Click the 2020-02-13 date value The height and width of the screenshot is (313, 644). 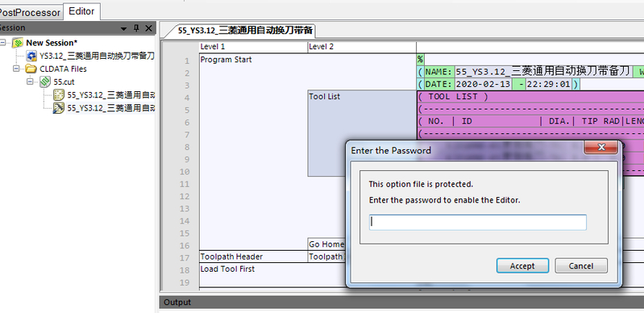coord(483,85)
